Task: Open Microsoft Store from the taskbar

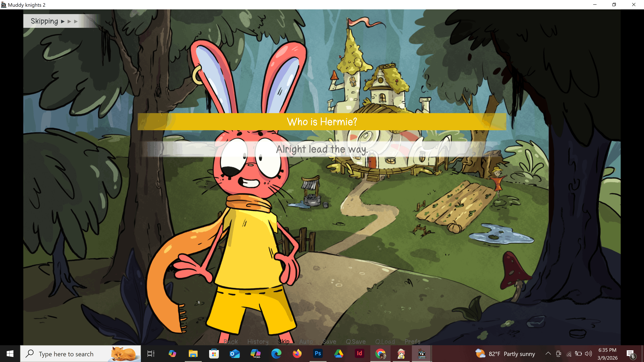Action: [214, 354]
